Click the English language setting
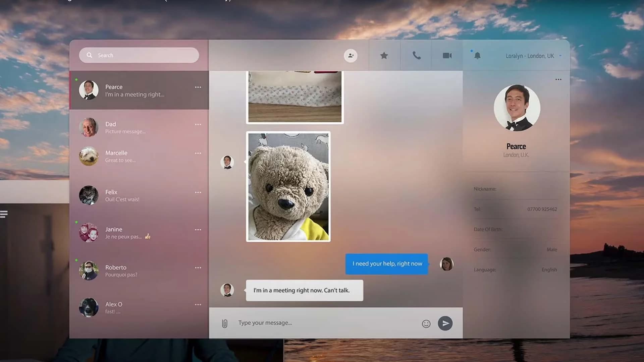This screenshot has width=644, height=362. (549, 269)
